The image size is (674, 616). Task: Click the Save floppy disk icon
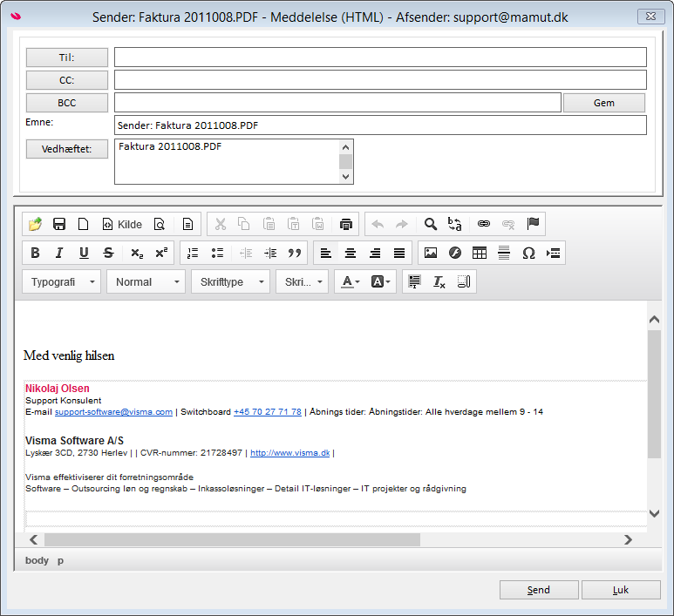click(x=59, y=224)
